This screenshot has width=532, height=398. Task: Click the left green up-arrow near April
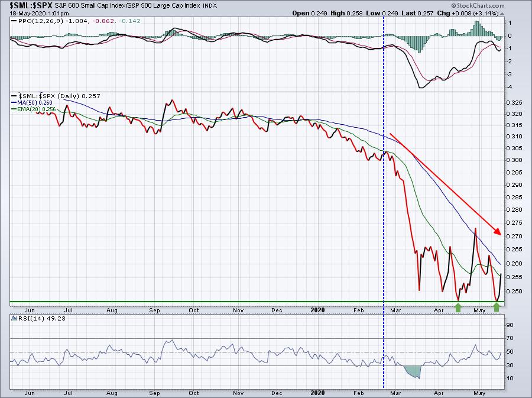coord(458,306)
